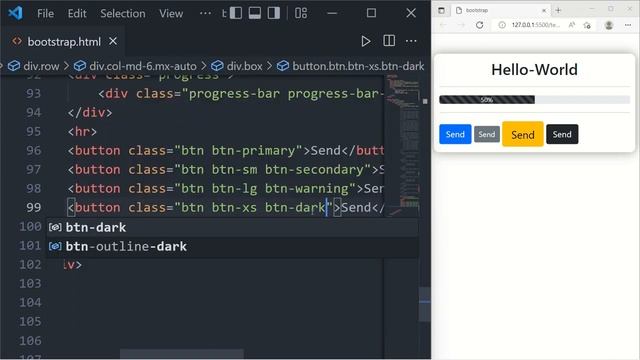Click the cube icon before button.btn.btn-xs.btn-dark
This screenshot has width=640, height=360.
pyautogui.click(x=283, y=66)
